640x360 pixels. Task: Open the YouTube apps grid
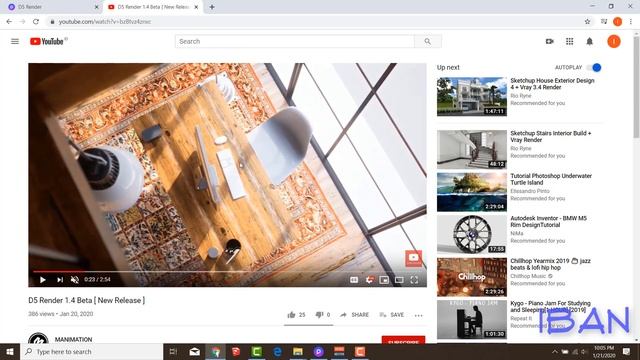[x=569, y=41]
